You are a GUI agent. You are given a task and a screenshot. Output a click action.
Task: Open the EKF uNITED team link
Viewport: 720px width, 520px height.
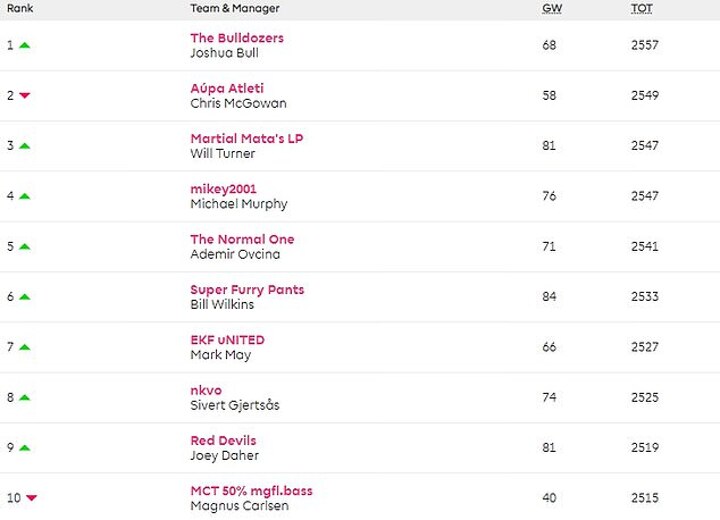click(x=227, y=339)
